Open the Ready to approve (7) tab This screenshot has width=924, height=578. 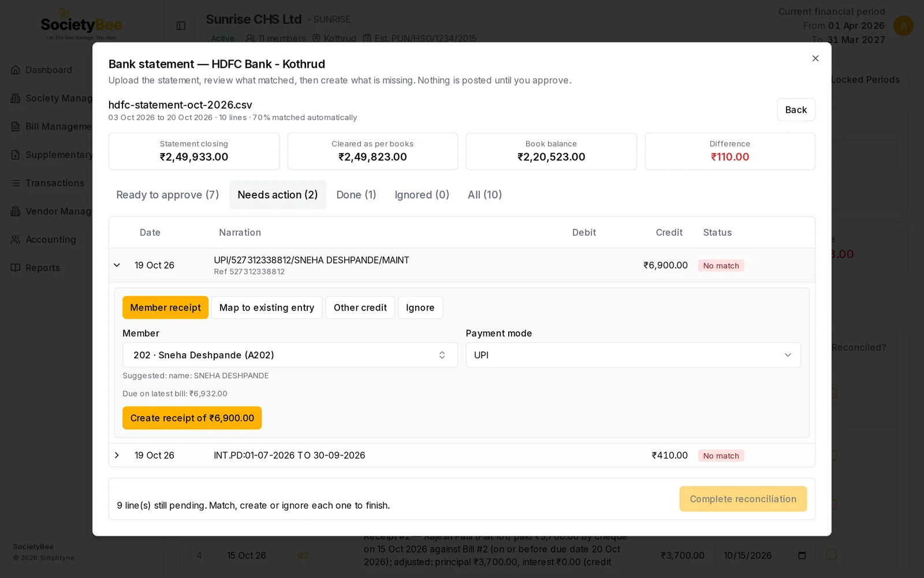167,195
